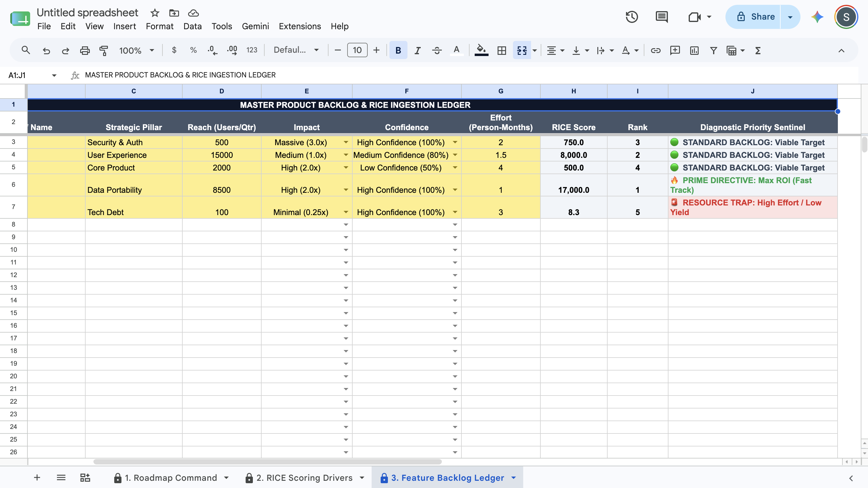The image size is (868, 488).
Task: Open the text color picker
Action: 457,51
